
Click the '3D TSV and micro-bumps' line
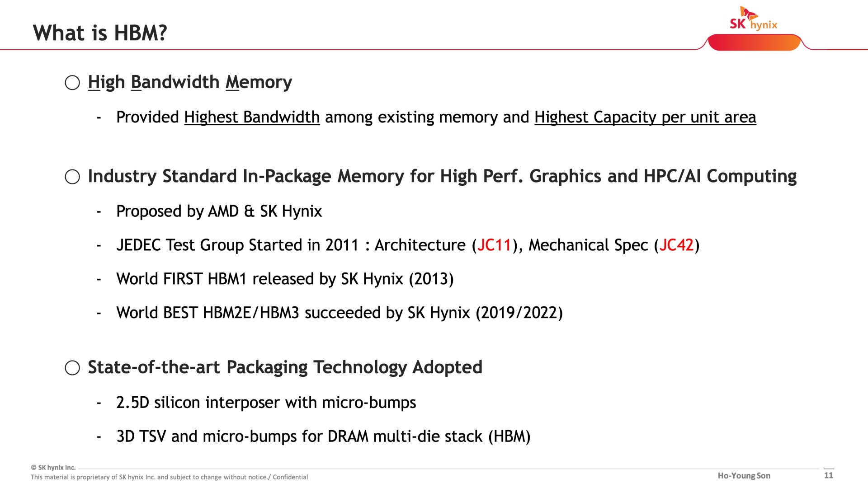323,436
